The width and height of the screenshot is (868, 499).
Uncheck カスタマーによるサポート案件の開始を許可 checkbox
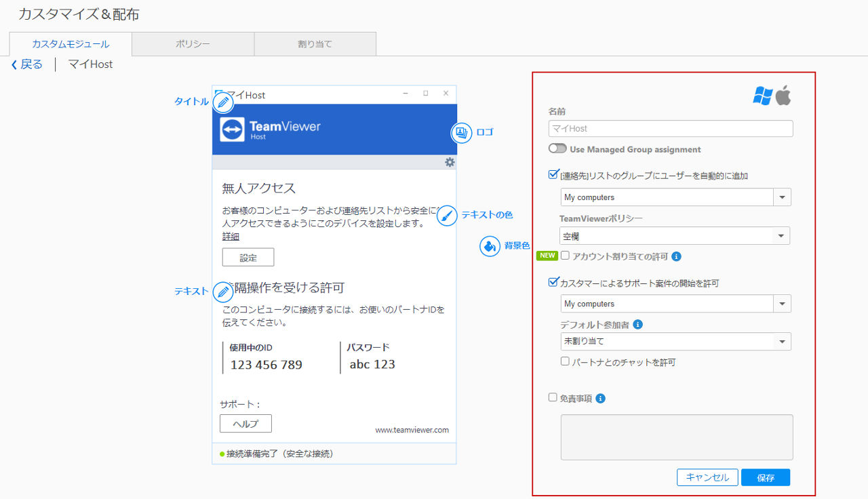click(x=553, y=282)
